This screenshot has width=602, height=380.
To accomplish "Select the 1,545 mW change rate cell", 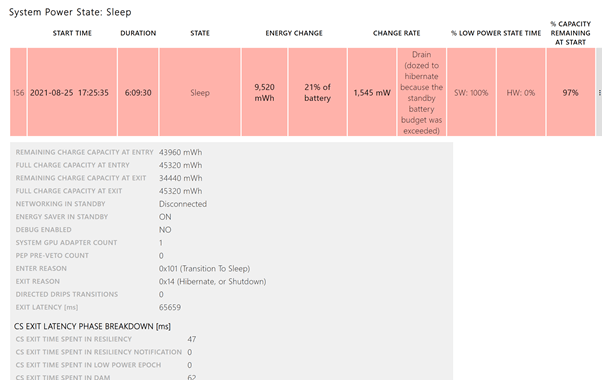I will coord(372,93).
